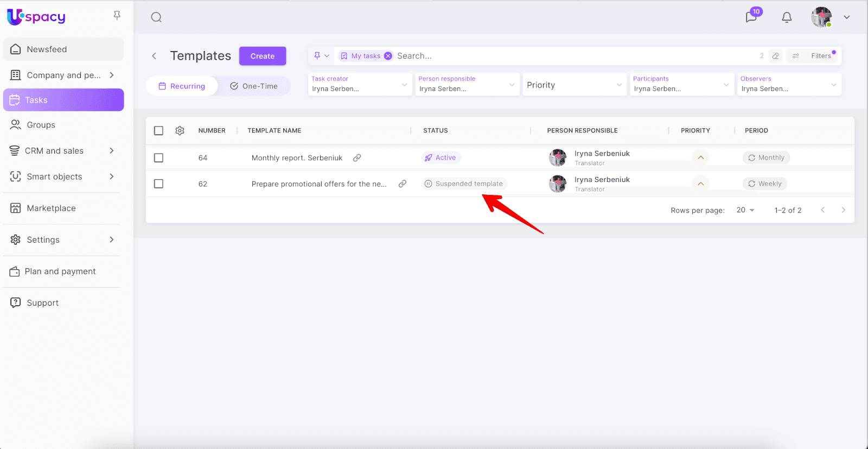Open the Person responsible dropdown
Screen dimensions: 868x449
pos(467,85)
